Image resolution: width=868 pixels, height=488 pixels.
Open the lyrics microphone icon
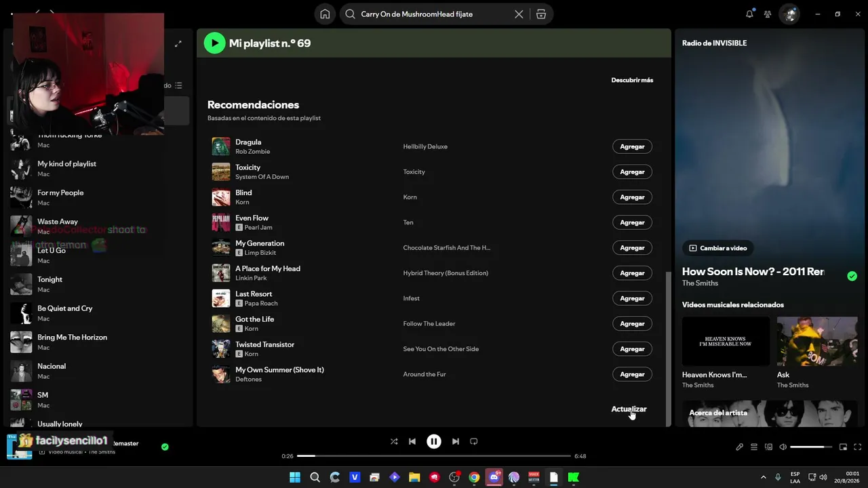point(740,447)
